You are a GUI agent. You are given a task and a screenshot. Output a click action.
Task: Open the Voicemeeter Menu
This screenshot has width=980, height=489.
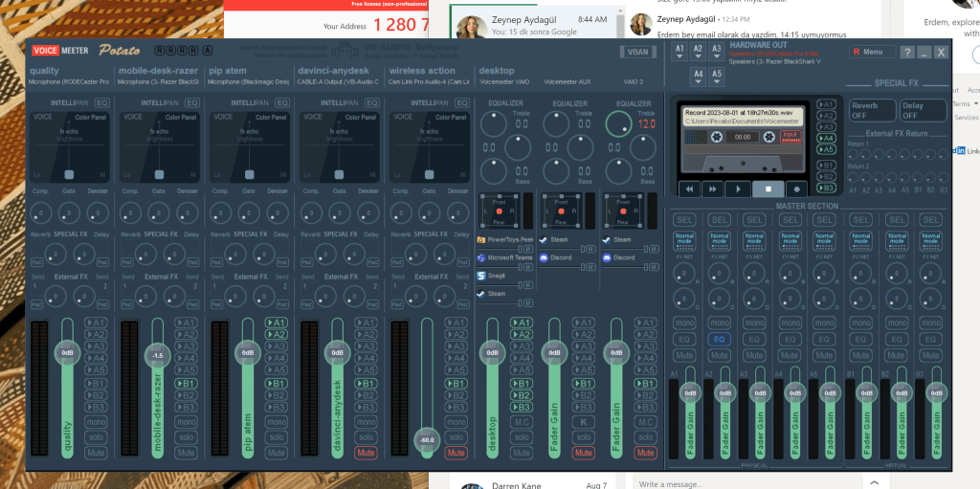pyautogui.click(x=873, y=52)
